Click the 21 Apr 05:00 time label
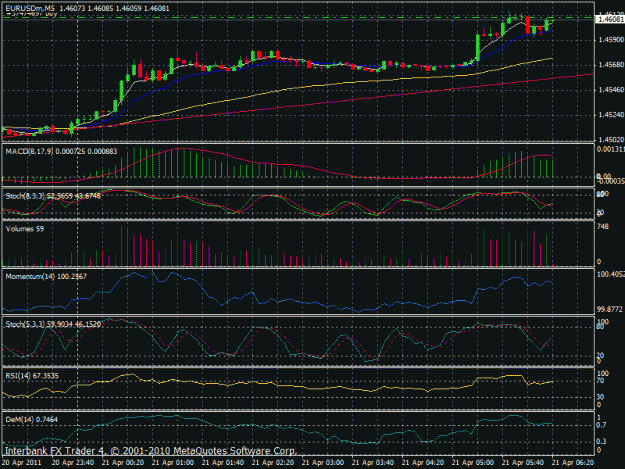The image size is (625, 469). (x=473, y=463)
